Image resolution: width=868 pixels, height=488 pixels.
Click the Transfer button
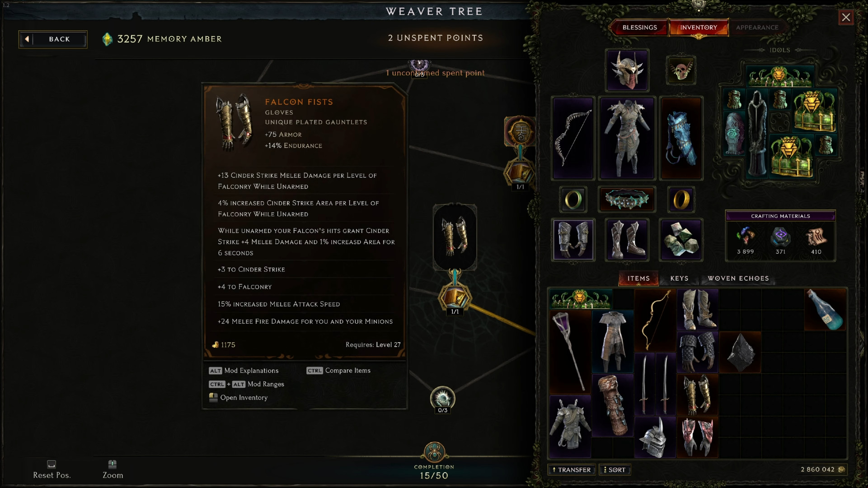click(x=572, y=470)
